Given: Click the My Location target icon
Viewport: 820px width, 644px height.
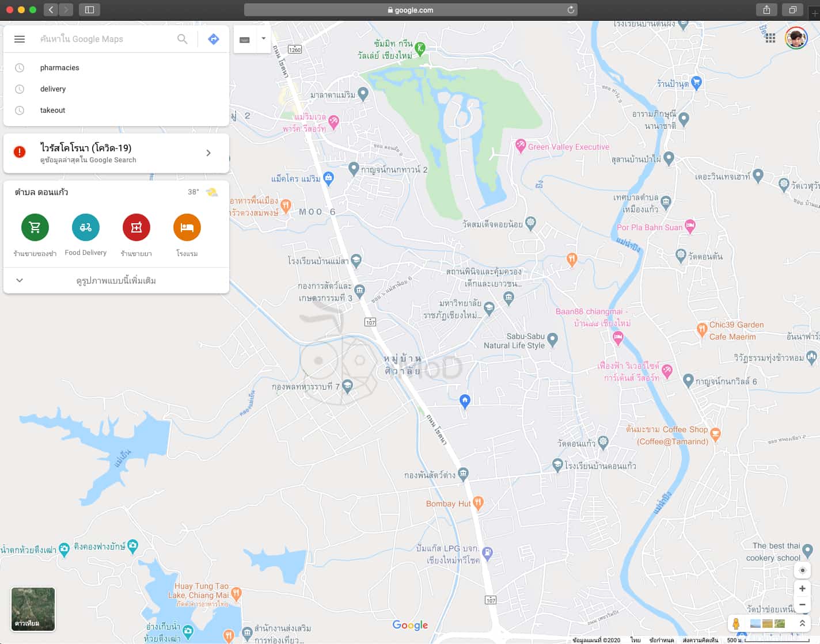Looking at the screenshot, I should (x=802, y=570).
